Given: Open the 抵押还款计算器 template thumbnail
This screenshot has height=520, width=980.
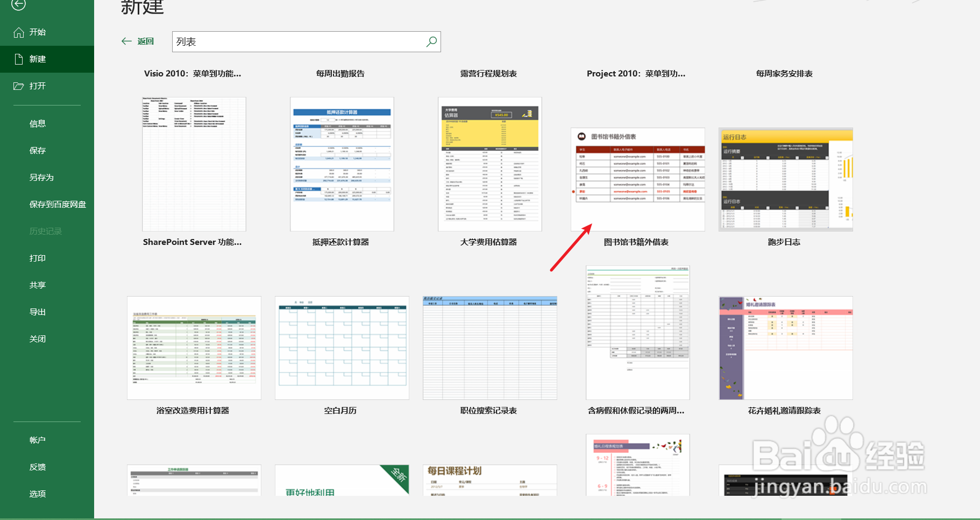Looking at the screenshot, I should pyautogui.click(x=342, y=164).
